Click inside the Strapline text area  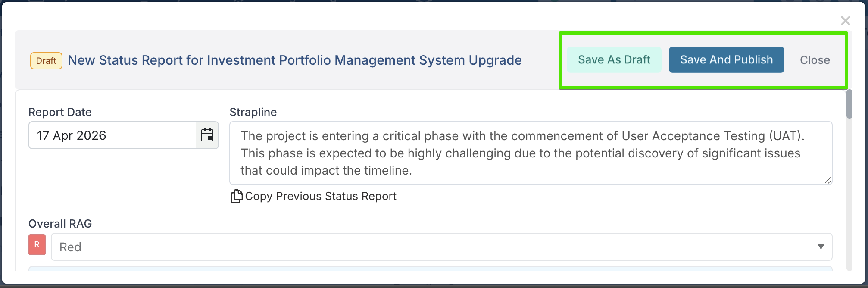[530, 153]
